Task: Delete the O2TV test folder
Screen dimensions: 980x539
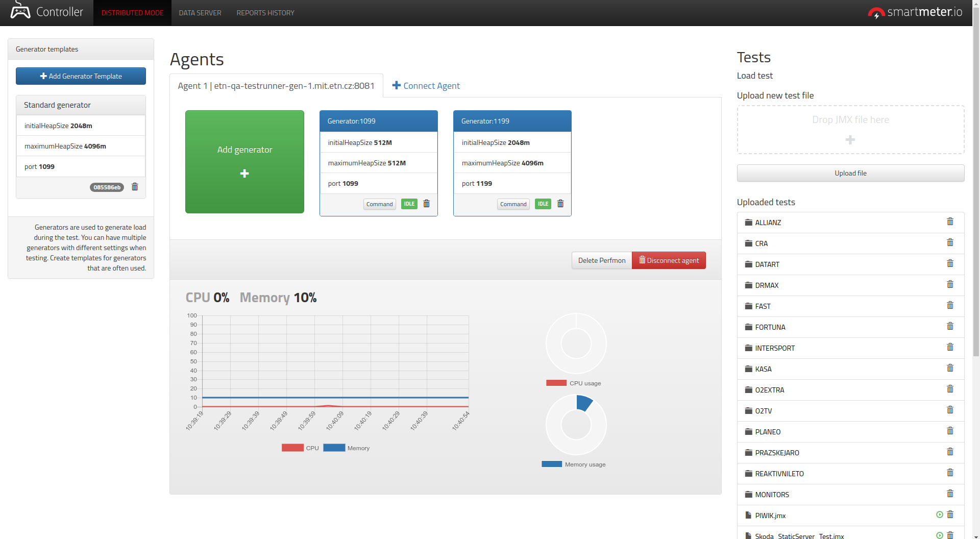Action: pyautogui.click(x=950, y=410)
